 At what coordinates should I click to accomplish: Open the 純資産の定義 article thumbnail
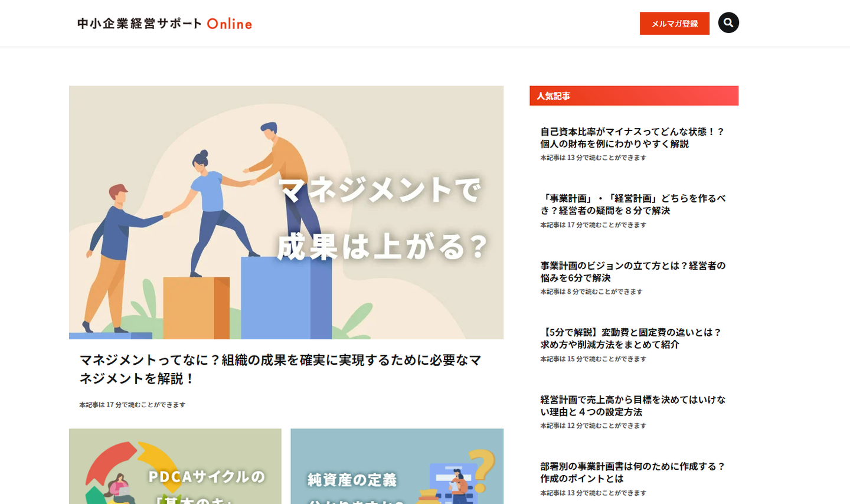pyautogui.click(x=397, y=466)
